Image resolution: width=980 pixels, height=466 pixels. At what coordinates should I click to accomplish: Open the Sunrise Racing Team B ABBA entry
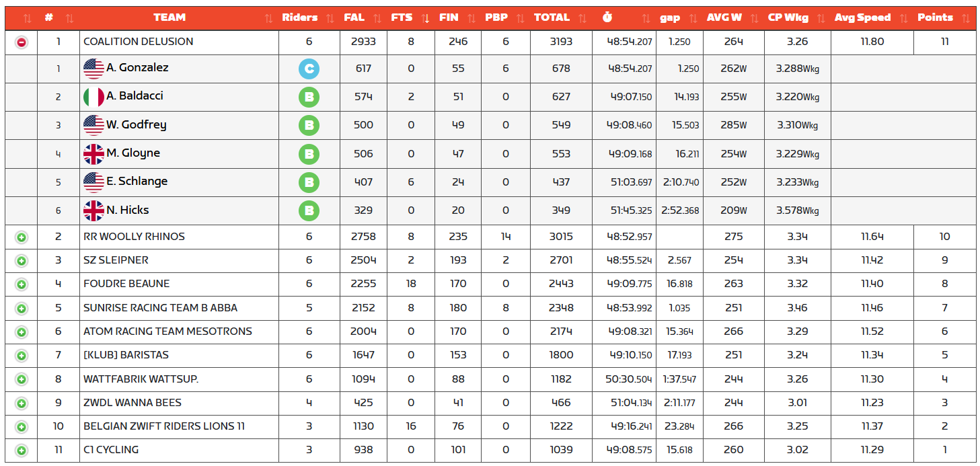(x=160, y=308)
